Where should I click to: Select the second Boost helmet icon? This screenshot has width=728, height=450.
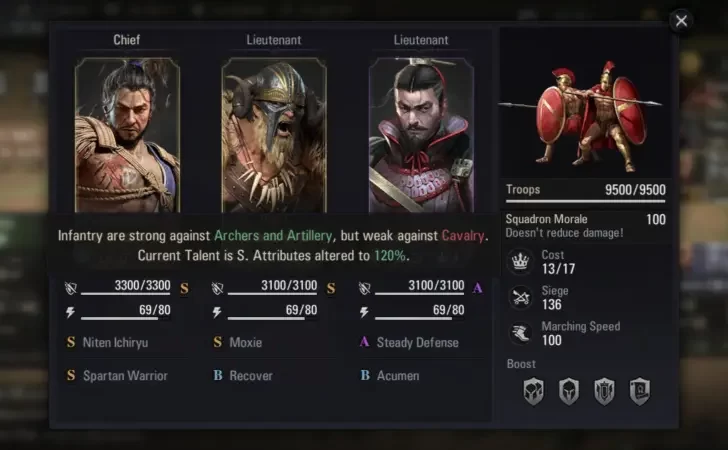(569, 391)
